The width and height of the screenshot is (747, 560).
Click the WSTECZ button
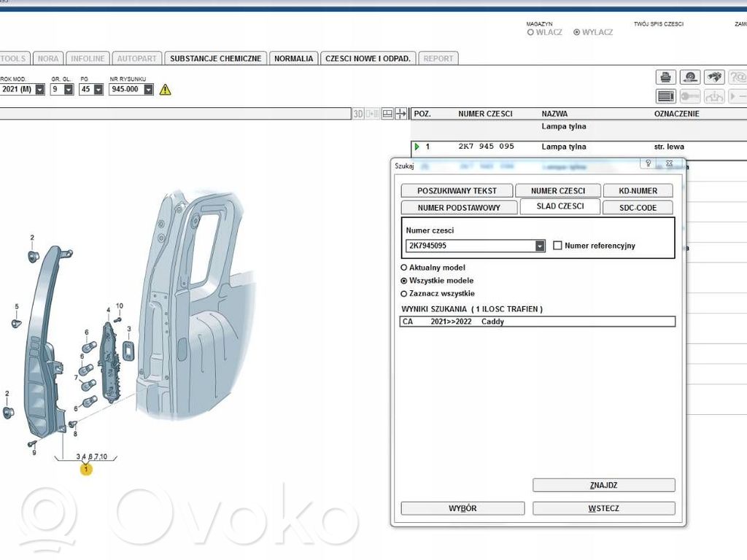[x=603, y=508]
